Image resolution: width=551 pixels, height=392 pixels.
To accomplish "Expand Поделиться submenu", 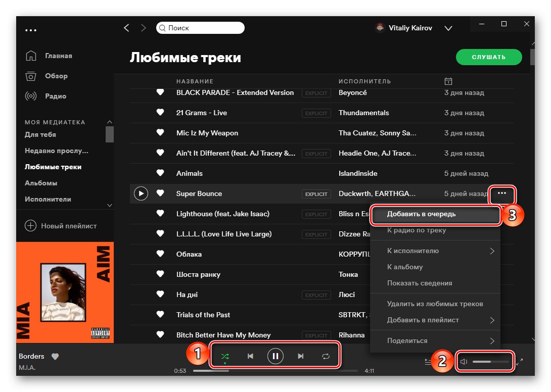I will pyautogui.click(x=435, y=340).
